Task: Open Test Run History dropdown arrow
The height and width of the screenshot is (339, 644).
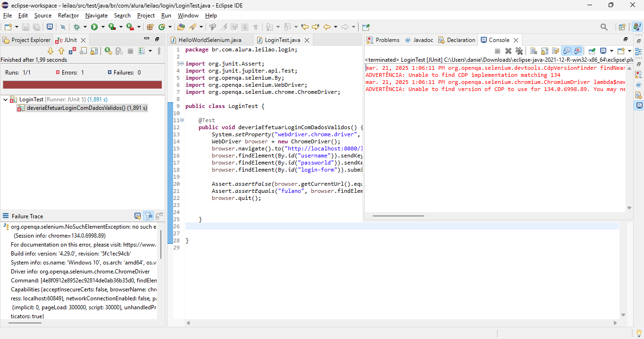Action: pyautogui.click(x=150, y=51)
